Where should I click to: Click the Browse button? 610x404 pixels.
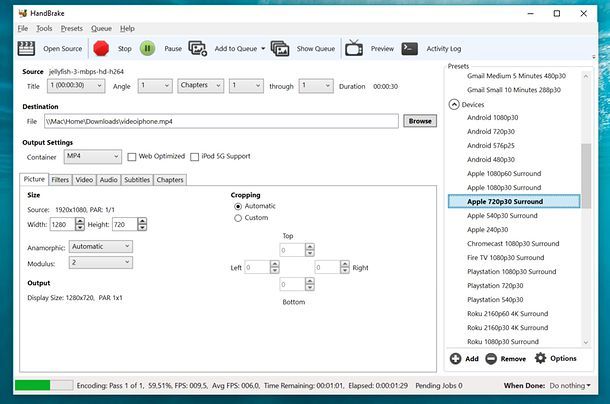pyautogui.click(x=420, y=121)
